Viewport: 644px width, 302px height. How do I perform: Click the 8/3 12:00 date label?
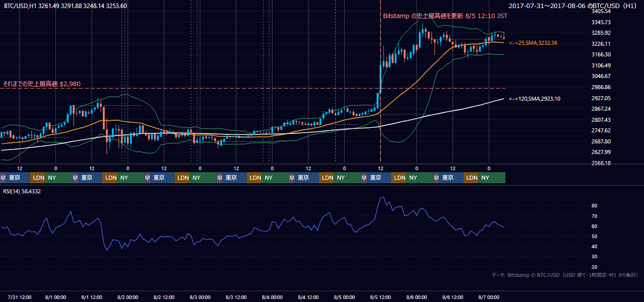[237, 297]
